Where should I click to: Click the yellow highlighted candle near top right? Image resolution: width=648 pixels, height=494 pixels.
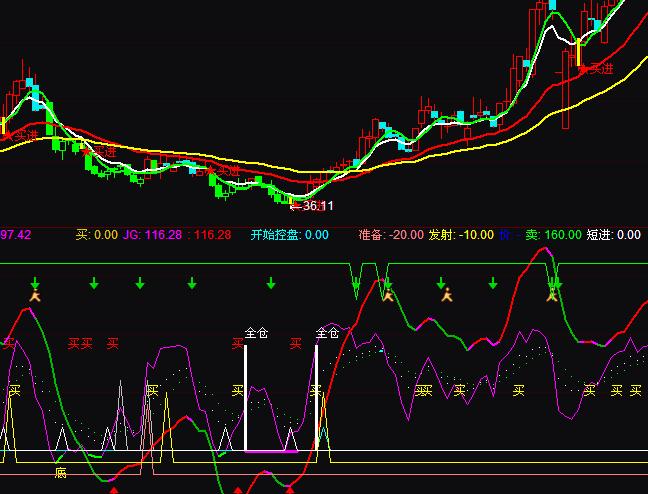(x=578, y=52)
